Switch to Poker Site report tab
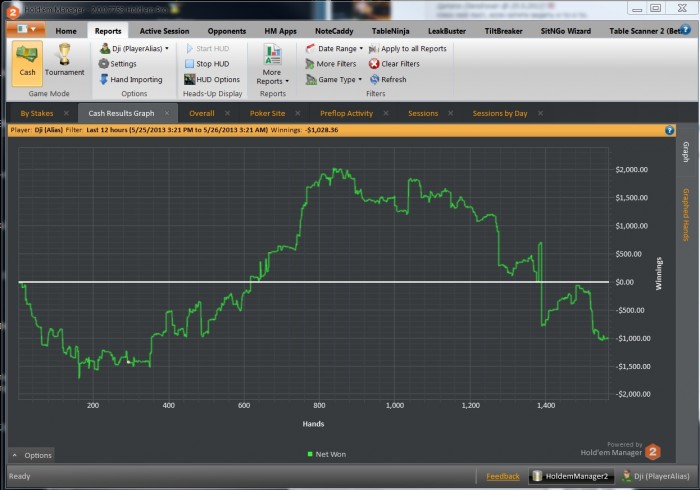700x490 pixels. click(x=267, y=113)
